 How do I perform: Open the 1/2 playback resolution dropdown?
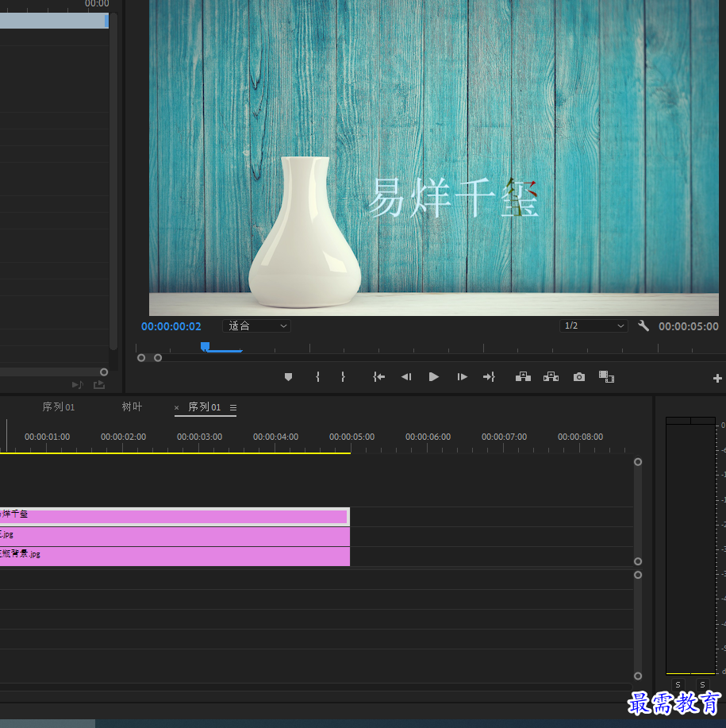(593, 326)
